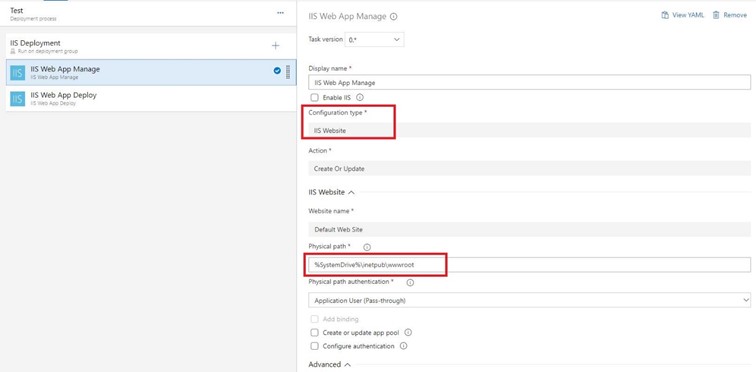Image resolution: width=756 pixels, height=372 pixels.
Task: Open the Task version dropdown
Action: [375, 40]
